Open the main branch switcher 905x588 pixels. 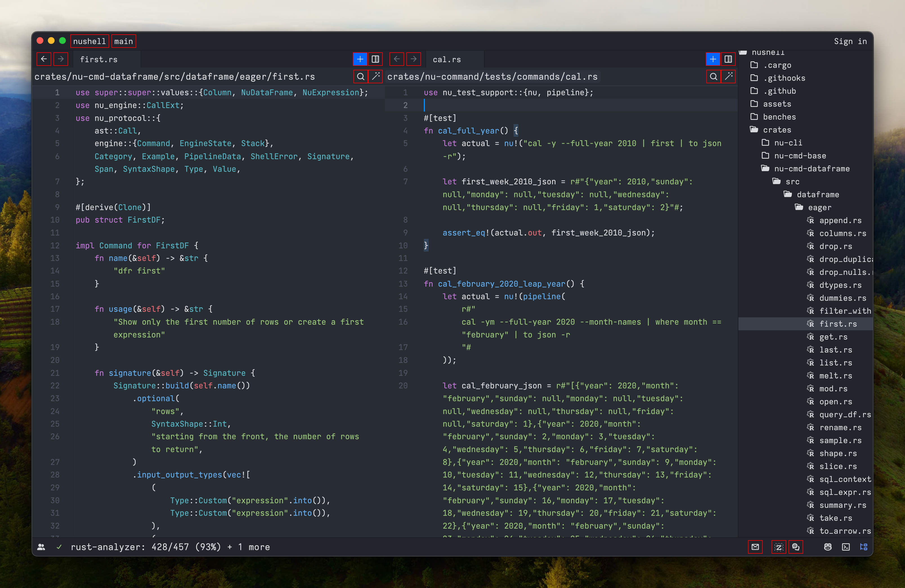tap(124, 41)
